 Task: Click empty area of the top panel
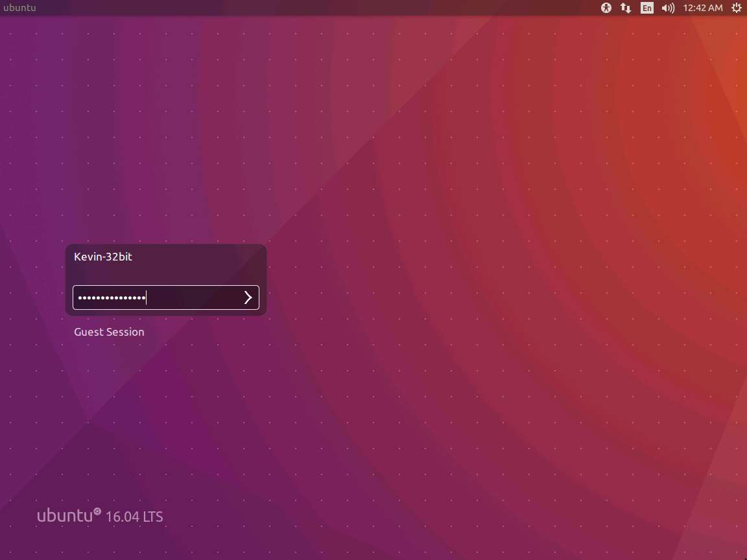(324, 8)
